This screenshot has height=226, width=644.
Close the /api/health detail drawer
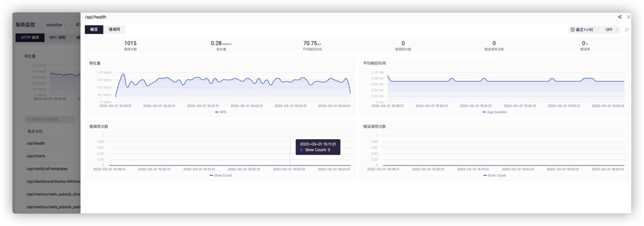coord(628,17)
